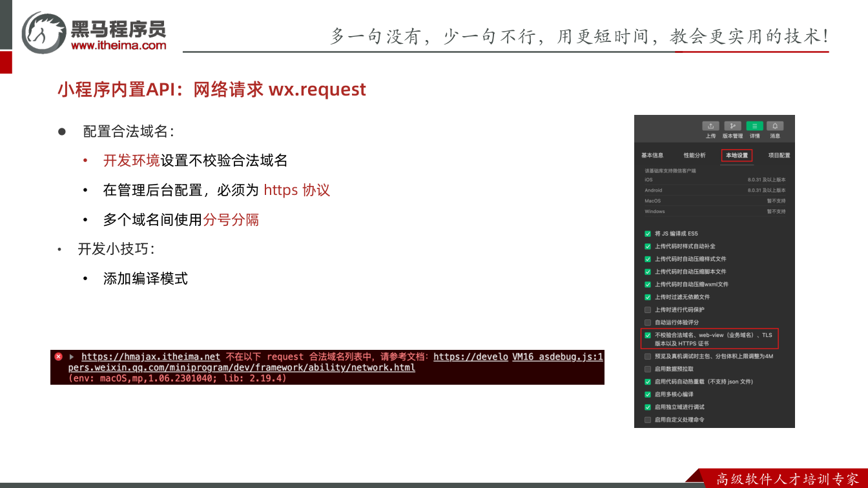Image resolution: width=868 pixels, height=488 pixels.
Task: Toggle 启用代码自动热重载 checkbox
Action: (648, 381)
